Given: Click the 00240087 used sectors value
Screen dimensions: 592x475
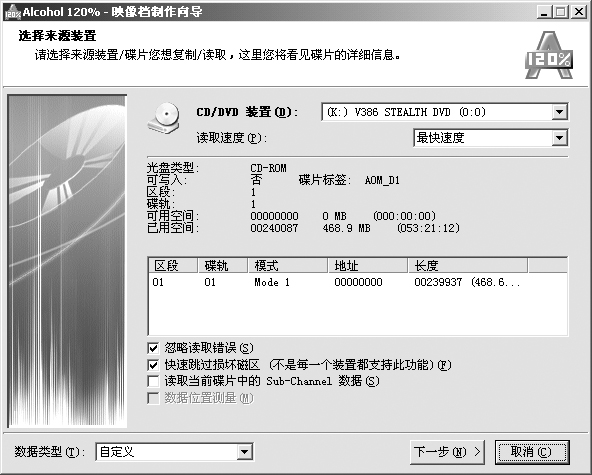Looking at the screenshot, I should tap(274, 228).
